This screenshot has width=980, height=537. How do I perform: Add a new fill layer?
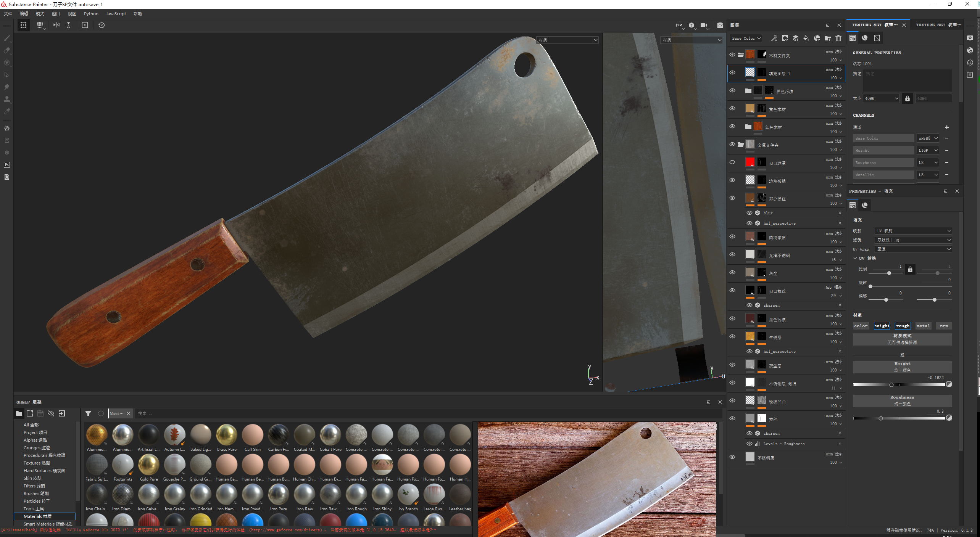806,38
